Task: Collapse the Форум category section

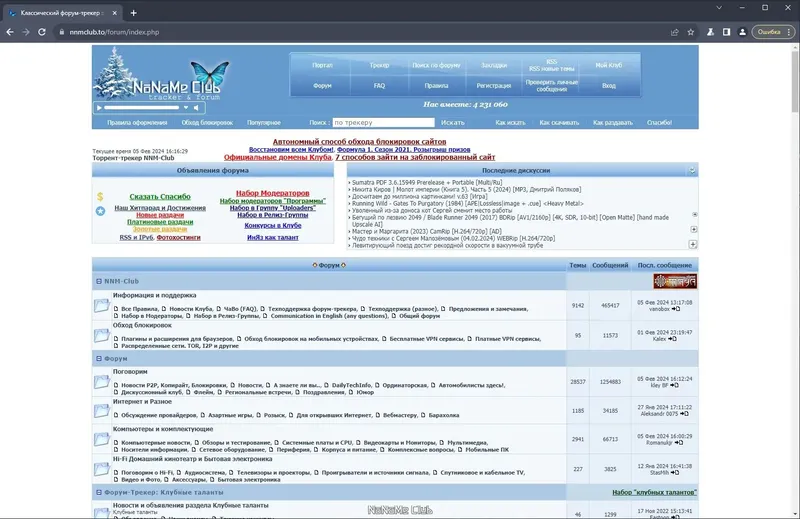Action: [x=99, y=359]
